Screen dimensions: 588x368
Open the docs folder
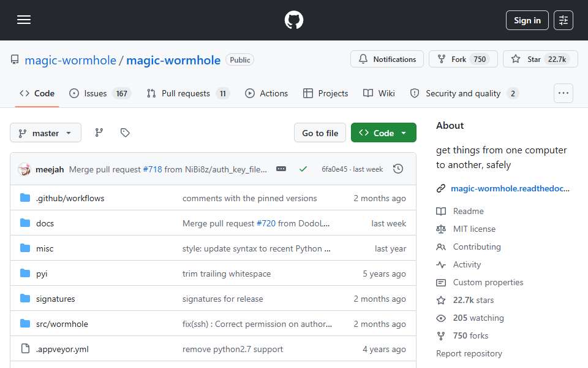(x=45, y=223)
